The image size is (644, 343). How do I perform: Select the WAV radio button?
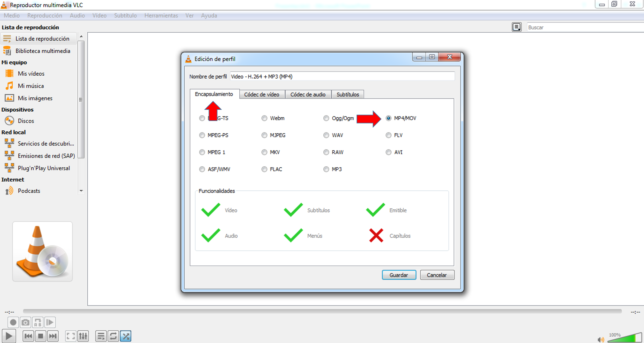point(326,135)
